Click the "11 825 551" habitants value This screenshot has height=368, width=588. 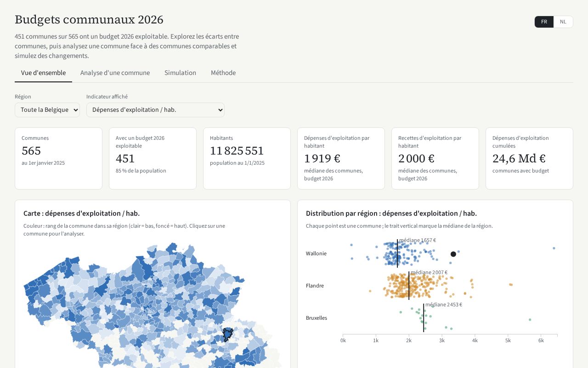237,151
